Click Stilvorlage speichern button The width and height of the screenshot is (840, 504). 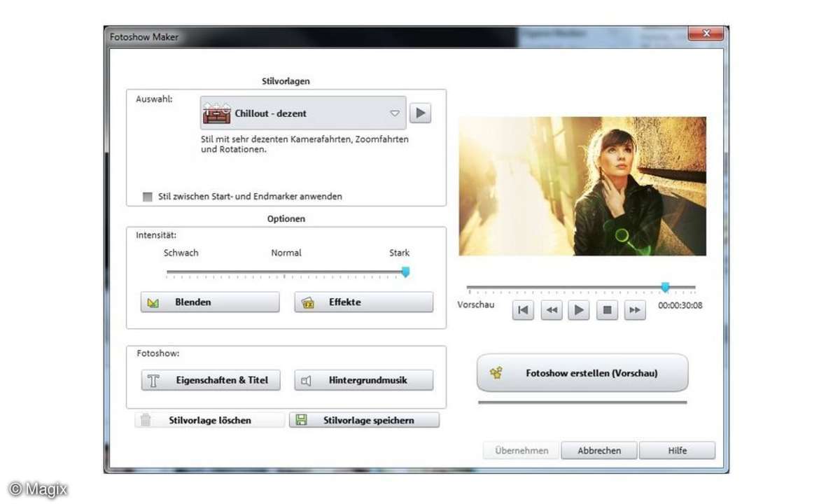[x=364, y=420]
